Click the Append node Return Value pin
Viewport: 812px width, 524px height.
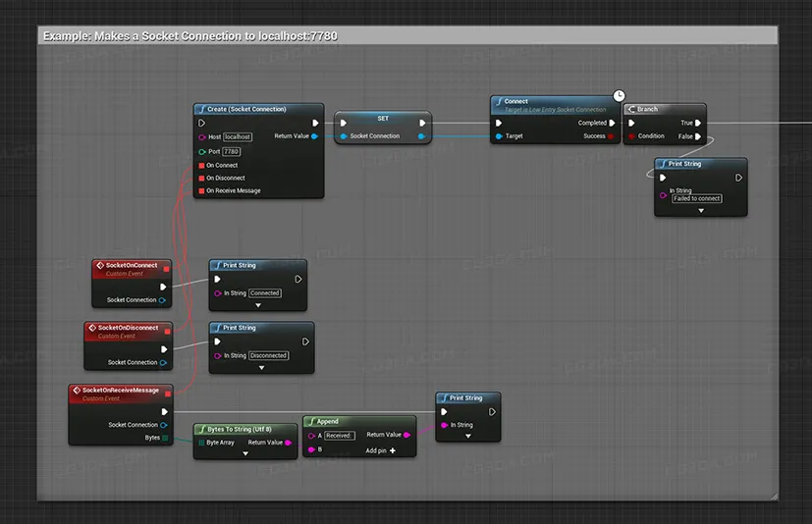point(406,435)
